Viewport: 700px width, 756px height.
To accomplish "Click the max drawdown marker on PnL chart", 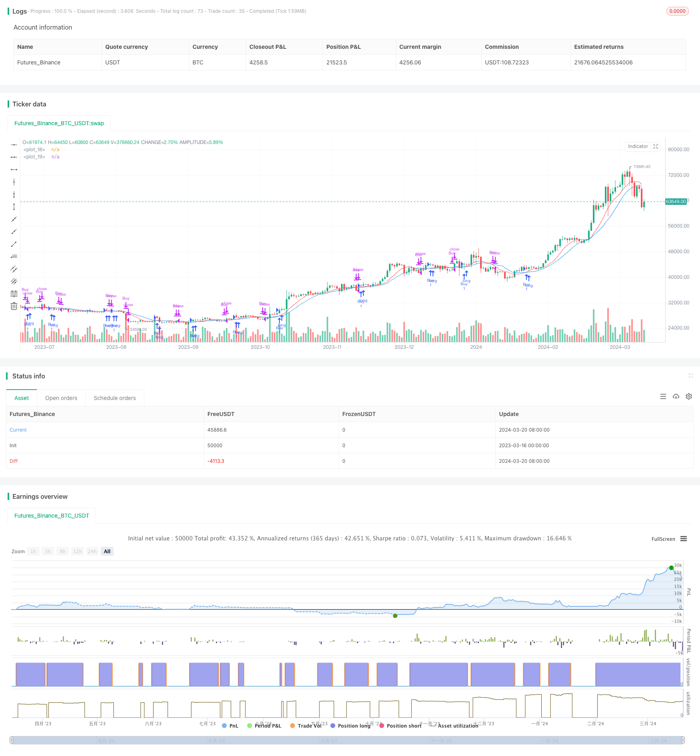I will point(395,616).
